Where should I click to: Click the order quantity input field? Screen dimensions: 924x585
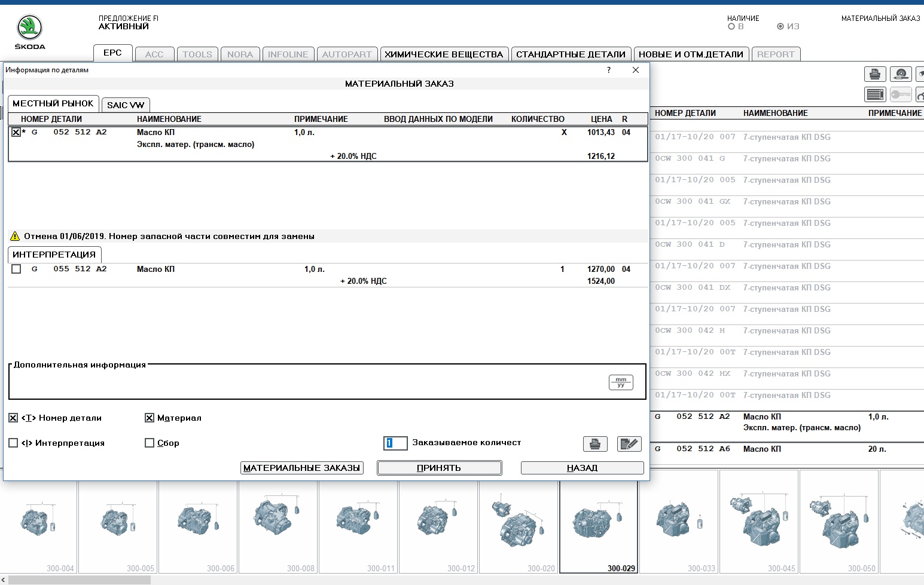[x=395, y=443]
